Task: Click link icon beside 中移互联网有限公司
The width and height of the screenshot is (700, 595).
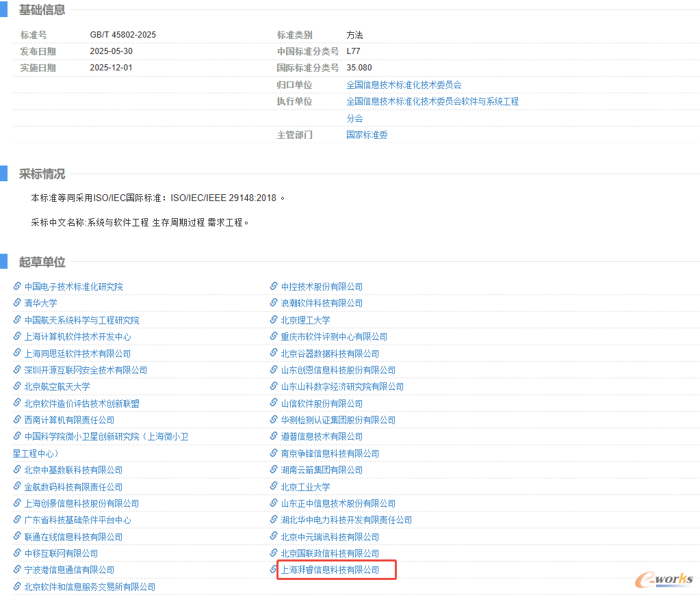Action: pos(17,553)
